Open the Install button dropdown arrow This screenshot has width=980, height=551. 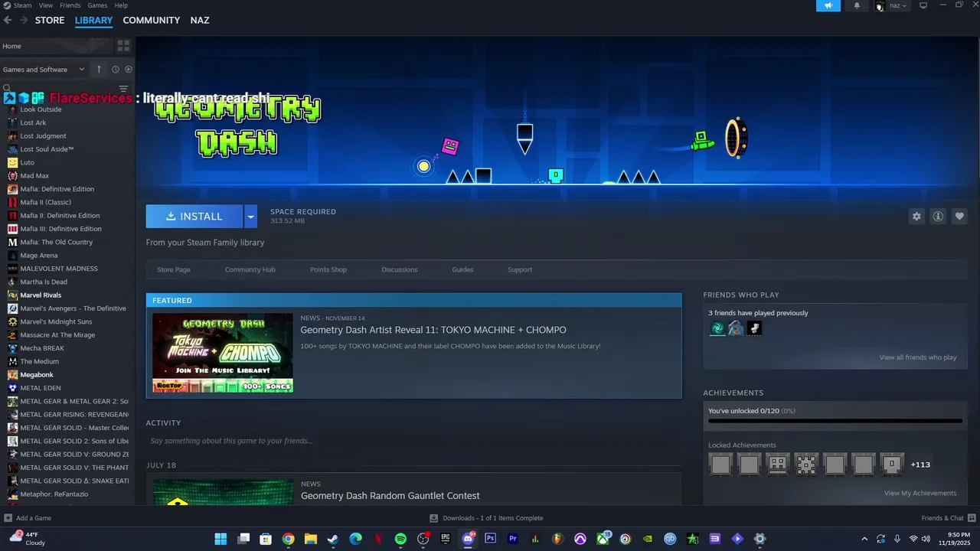pyautogui.click(x=250, y=217)
